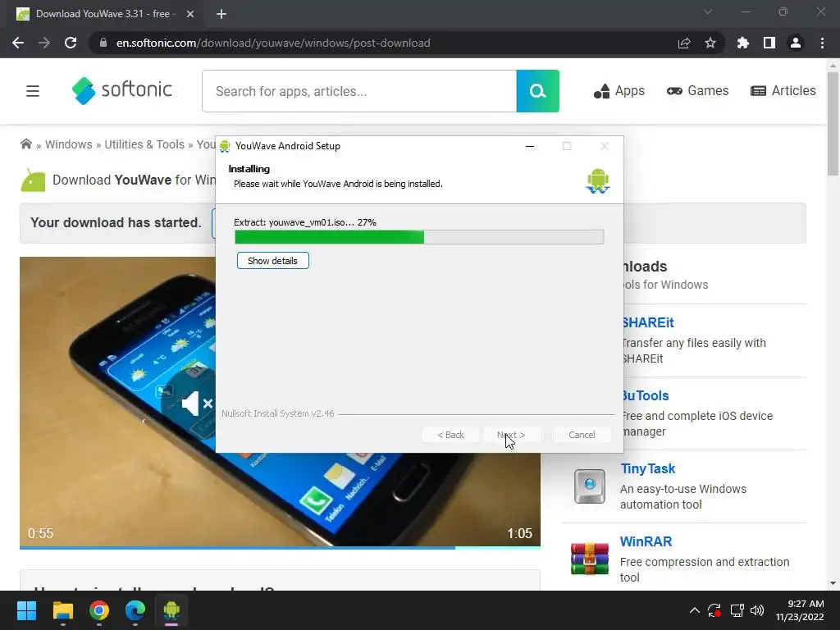Image resolution: width=840 pixels, height=630 pixels.
Task: Click the Chrome taskbar icon
Action: pyautogui.click(x=99, y=610)
